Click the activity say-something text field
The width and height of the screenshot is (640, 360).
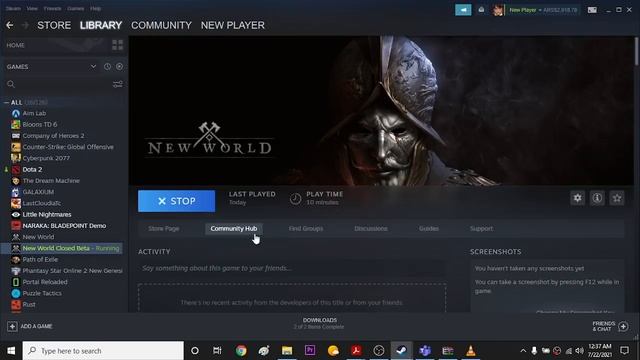[291, 268]
